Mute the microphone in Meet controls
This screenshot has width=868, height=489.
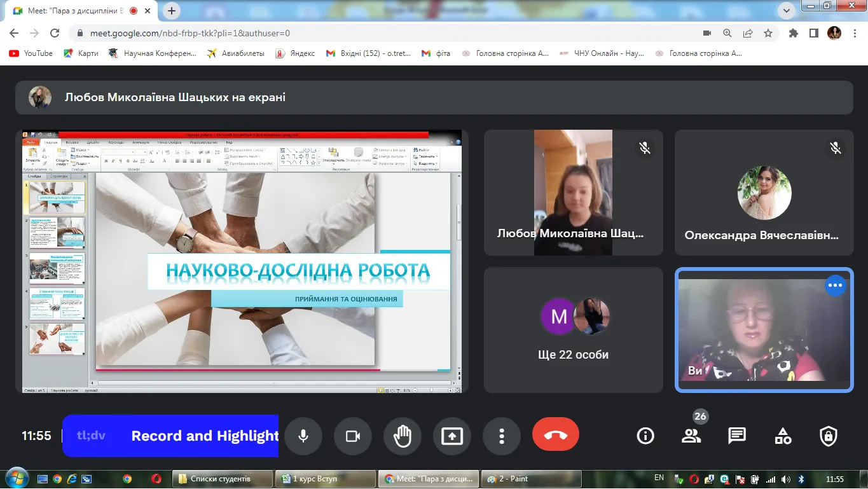coord(303,436)
